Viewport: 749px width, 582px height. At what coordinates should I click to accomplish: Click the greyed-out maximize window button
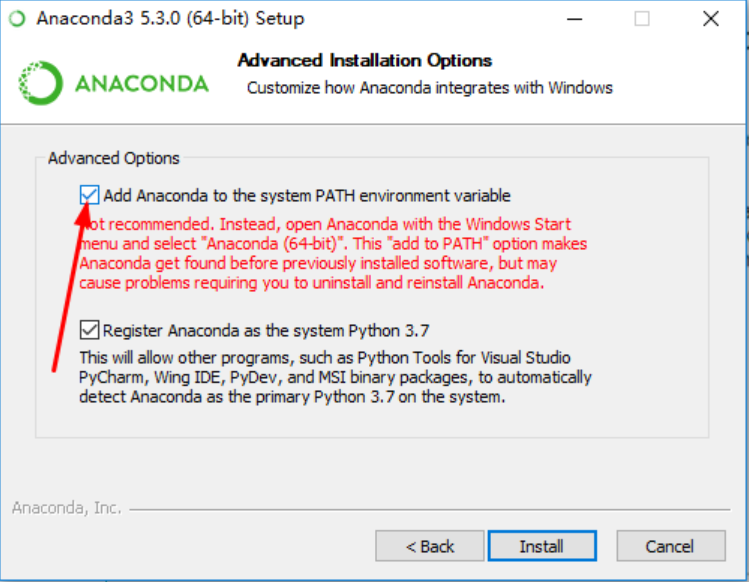pyautogui.click(x=642, y=19)
